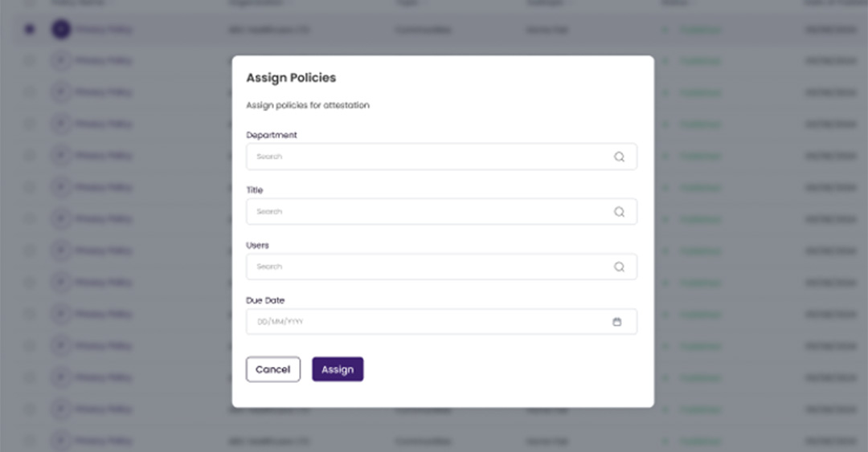Click the Department search magnifier icon
The image size is (868, 452).
[619, 157]
